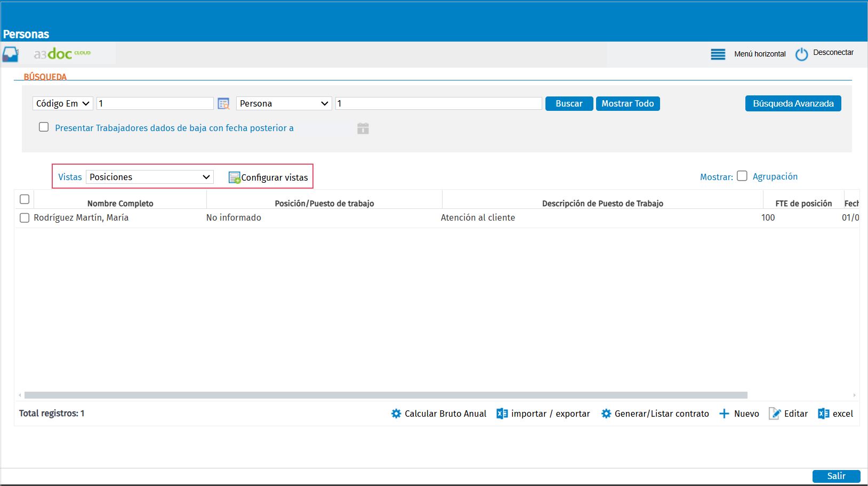Open the Código Em dropdown
The image size is (868, 486).
(63, 103)
